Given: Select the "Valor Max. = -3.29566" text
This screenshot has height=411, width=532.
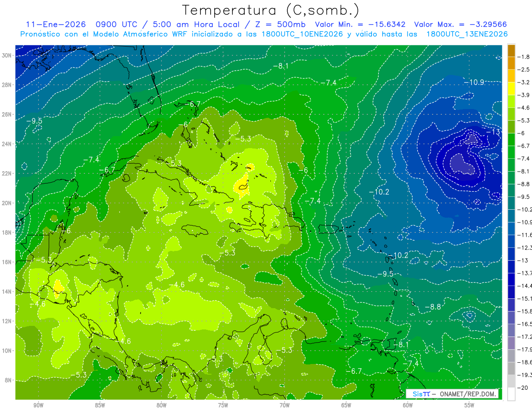Looking at the screenshot, I should click(x=460, y=24).
